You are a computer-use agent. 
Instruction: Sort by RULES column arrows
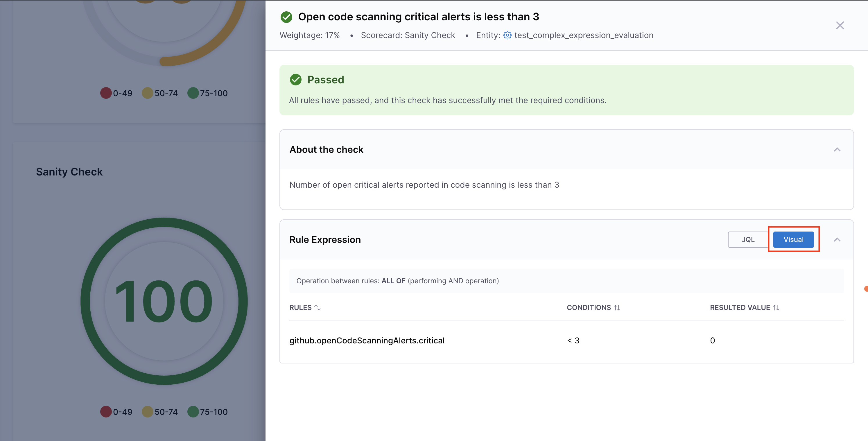pos(318,308)
